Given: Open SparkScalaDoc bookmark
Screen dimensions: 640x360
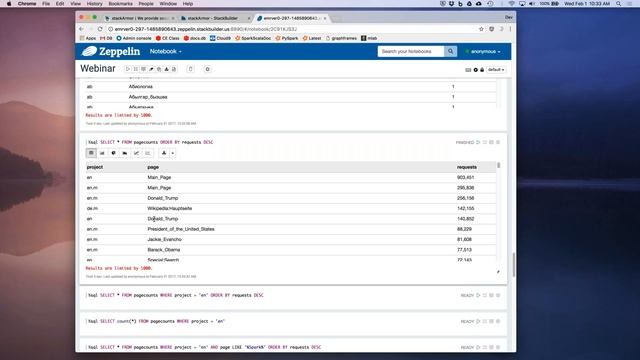Looking at the screenshot, I should click(x=253, y=38).
